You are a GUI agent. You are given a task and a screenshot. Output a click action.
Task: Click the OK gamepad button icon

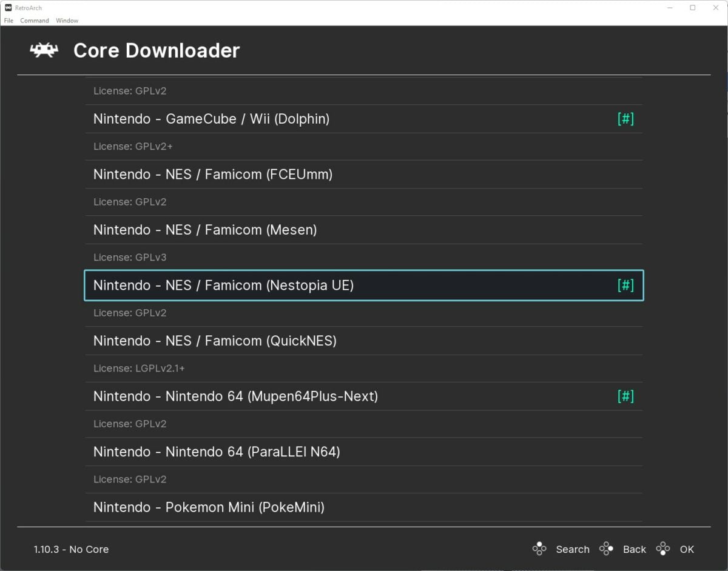pos(663,549)
